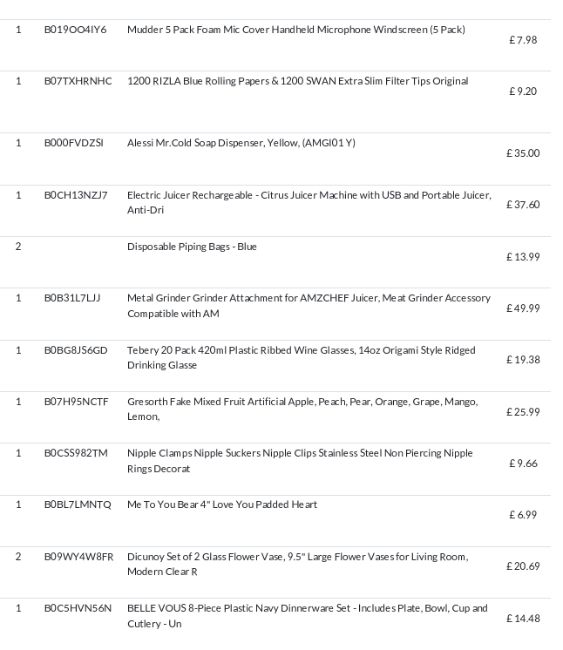Image resolution: width=563 pixels, height=650 pixels.
Task: Open the Metal Grinder Attachment for AMZCHEF item
Action: 309,306
